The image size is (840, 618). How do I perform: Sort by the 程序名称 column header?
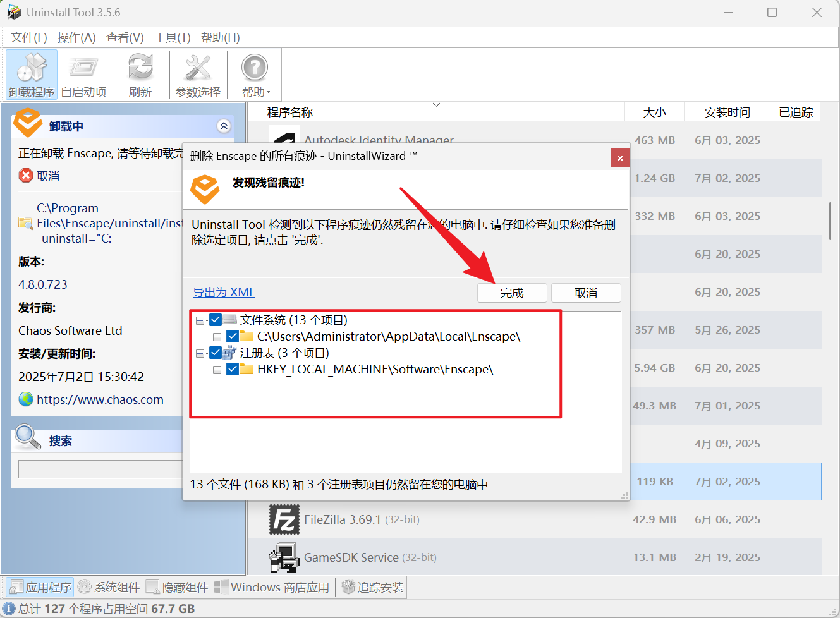click(x=436, y=112)
